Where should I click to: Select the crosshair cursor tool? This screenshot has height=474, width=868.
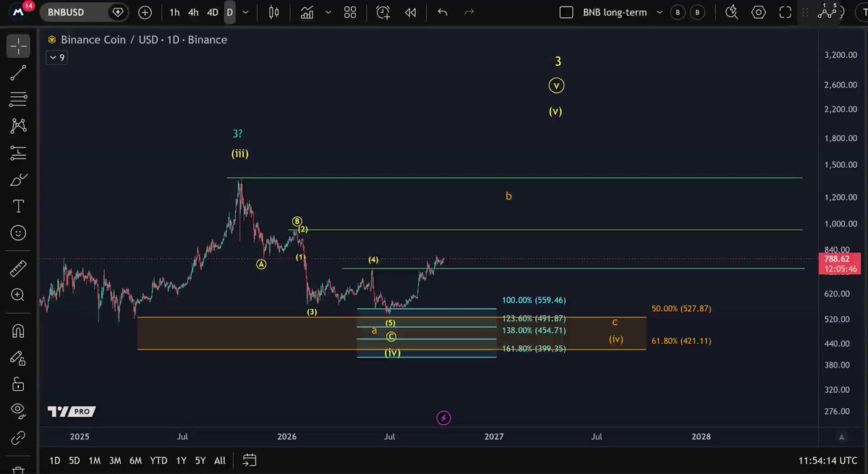tap(18, 46)
